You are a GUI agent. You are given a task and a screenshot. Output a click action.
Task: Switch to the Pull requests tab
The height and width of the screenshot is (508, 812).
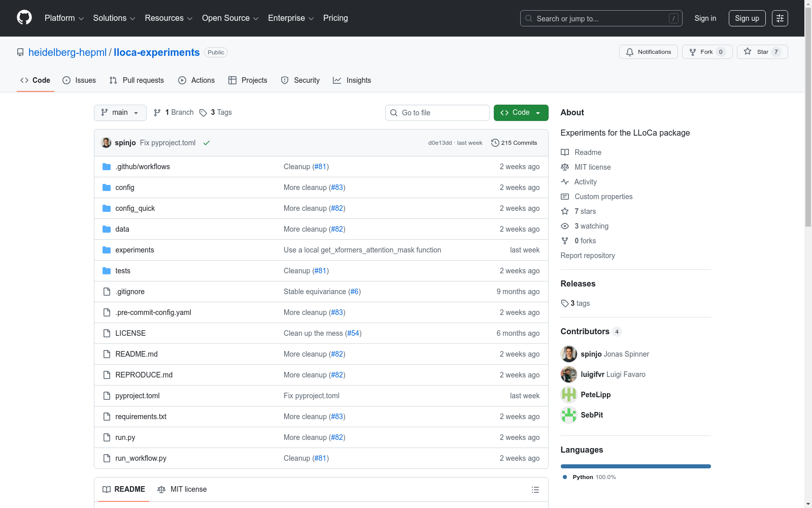(x=137, y=80)
